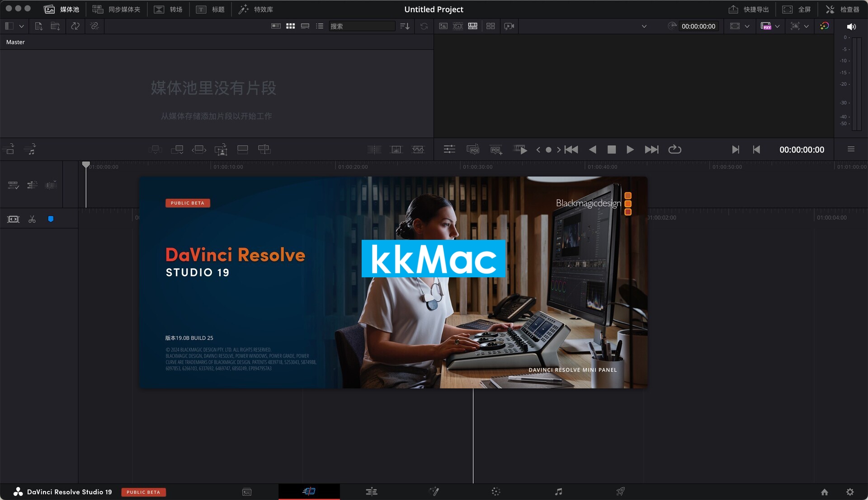Select timeline viewer mode
Image resolution: width=868 pixels, height=500 pixels.
pyautogui.click(x=473, y=26)
